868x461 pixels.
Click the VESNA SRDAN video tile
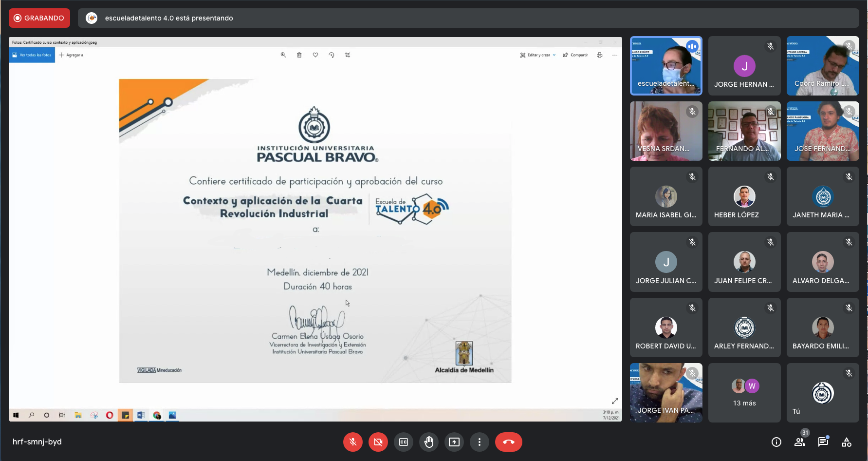coord(666,131)
